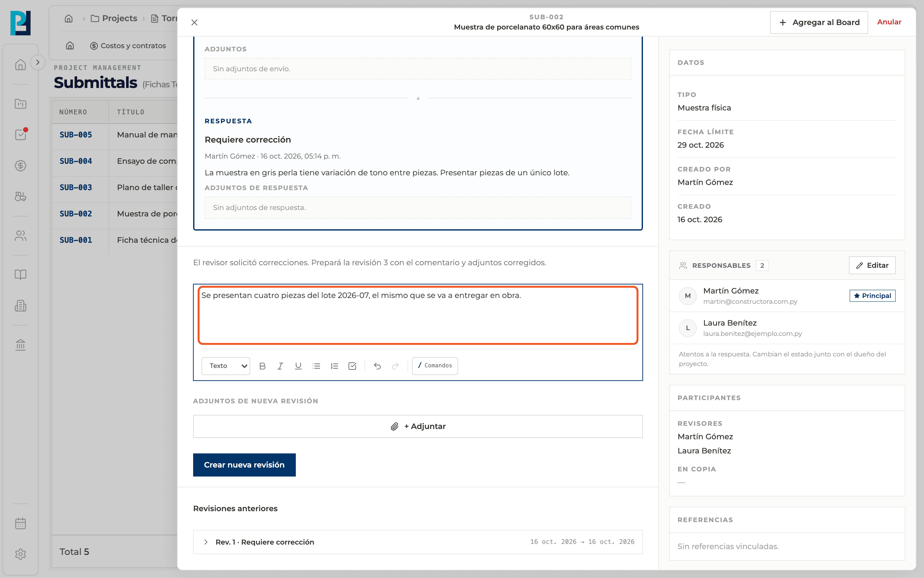924x578 pixels.
Task: Open the sidebar dollar costs icon
Action: point(21,165)
